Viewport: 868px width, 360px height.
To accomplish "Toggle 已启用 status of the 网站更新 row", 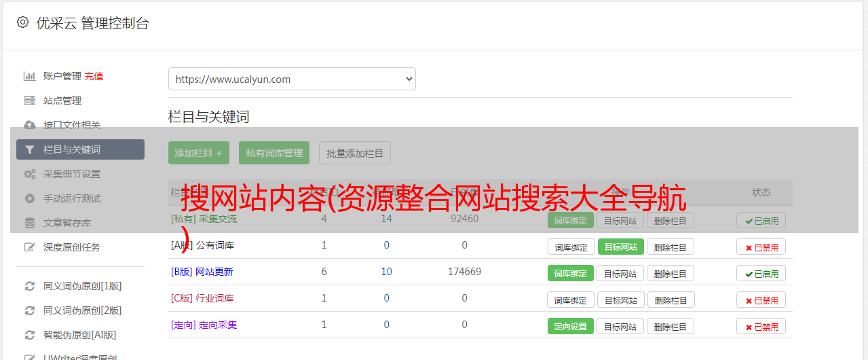I will pos(761,273).
